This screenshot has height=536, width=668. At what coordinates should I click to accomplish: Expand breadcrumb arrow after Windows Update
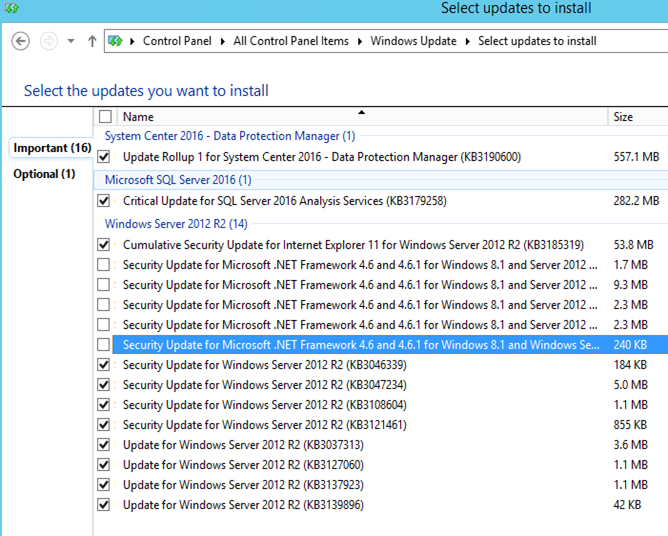pyautogui.click(x=467, y=41)
